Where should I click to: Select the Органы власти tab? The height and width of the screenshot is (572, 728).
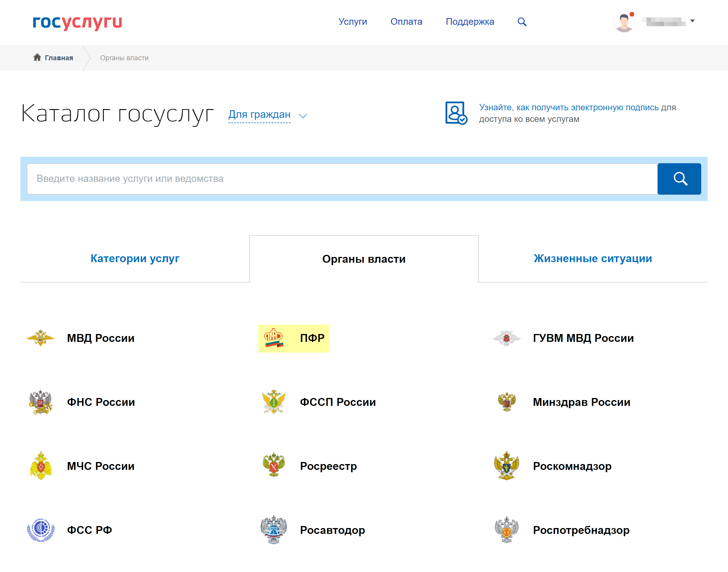[364, 259]
